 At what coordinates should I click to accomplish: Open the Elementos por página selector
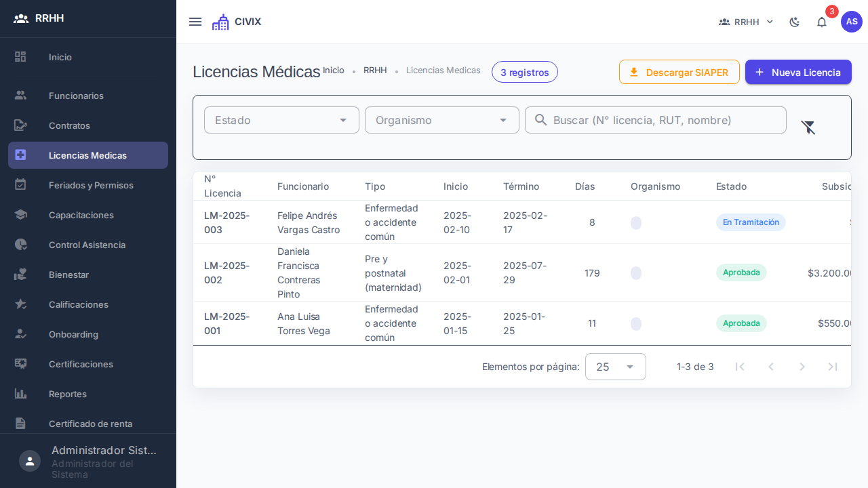click(x=616, y=367)
